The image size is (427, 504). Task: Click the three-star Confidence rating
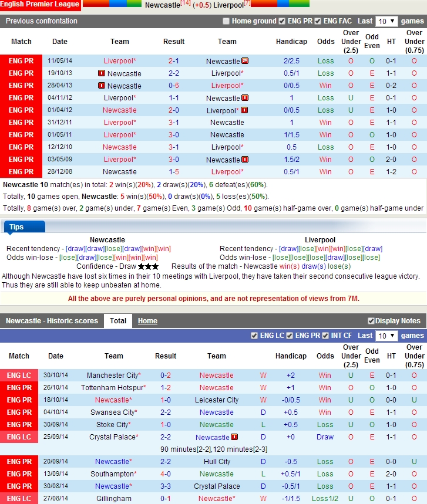click(149, 266)
